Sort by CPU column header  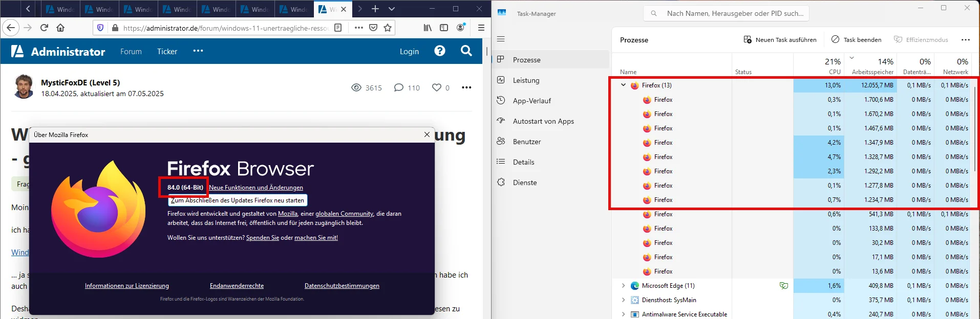(819, 66)
